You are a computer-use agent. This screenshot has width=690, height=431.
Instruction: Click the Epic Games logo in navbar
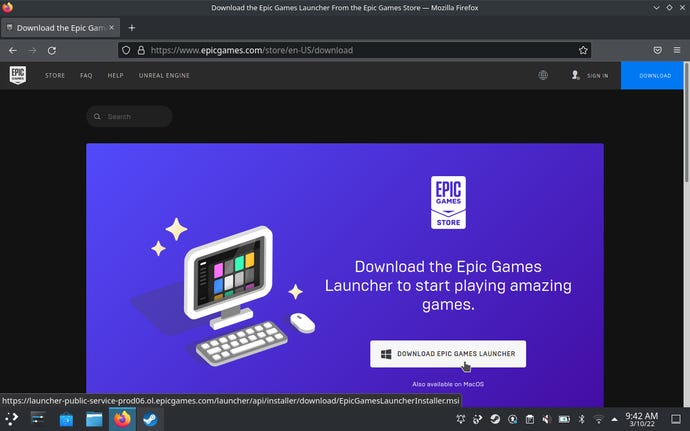(x=18, y=75)
